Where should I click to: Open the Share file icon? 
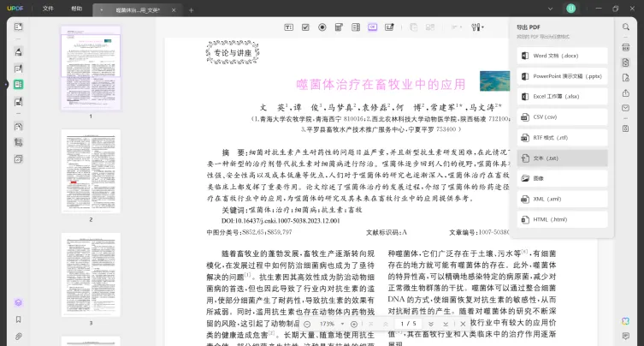tap(625, 93)
